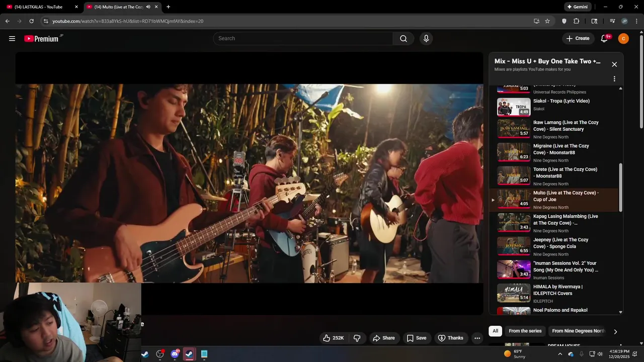The image size is (644, 362).
Task: Dislike the video
Action: [x=357, y=338]
